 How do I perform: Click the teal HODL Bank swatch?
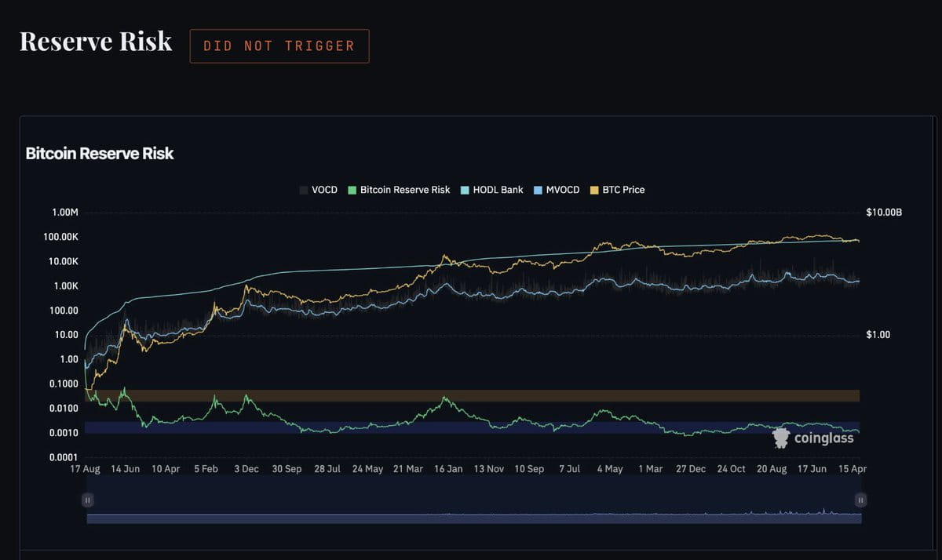pyautogui.click(x=465, y=190)
